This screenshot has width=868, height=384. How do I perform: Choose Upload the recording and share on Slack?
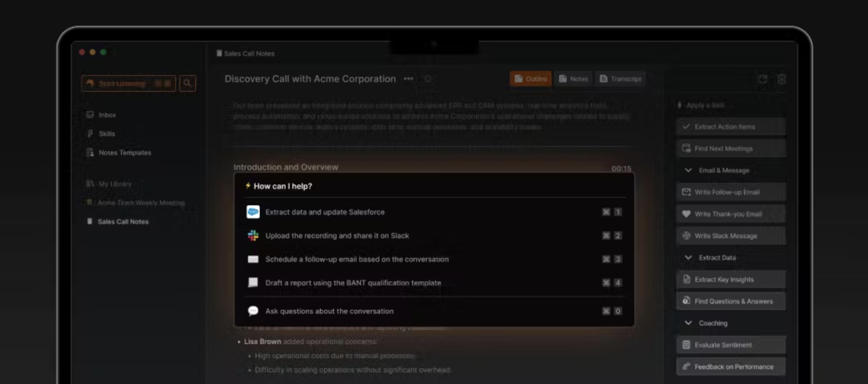click(434, 235)
